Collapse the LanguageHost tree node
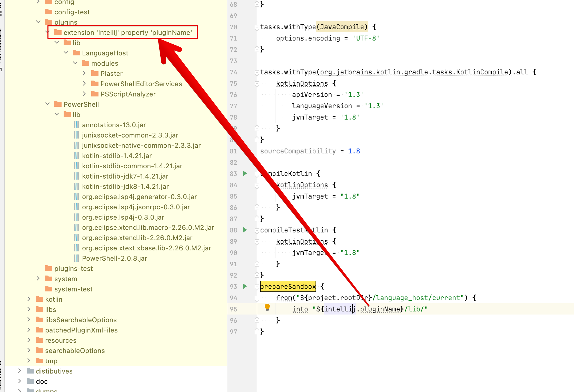 66,53
